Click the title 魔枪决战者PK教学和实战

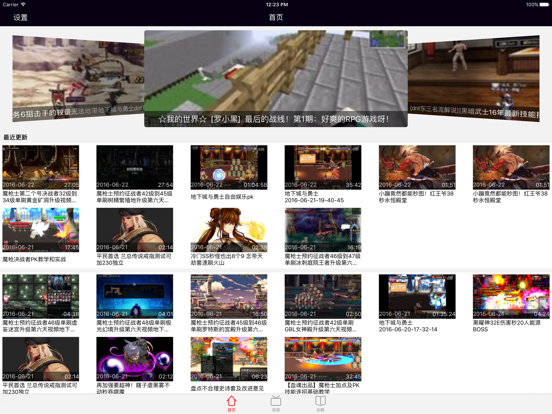point(34,259)
